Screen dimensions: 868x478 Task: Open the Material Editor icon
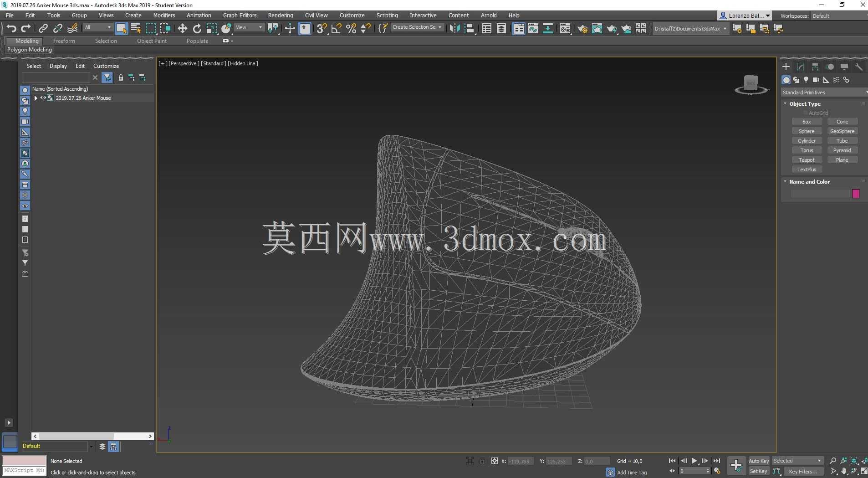[565, 28]
